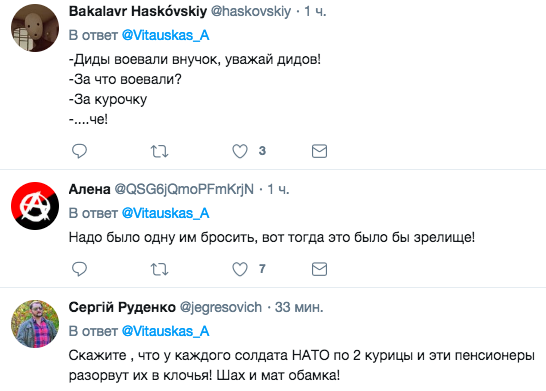546x391 pixels.
Task: Open Bakalavr Haskóvskiy's profile avatar
Action: point(35,28)
